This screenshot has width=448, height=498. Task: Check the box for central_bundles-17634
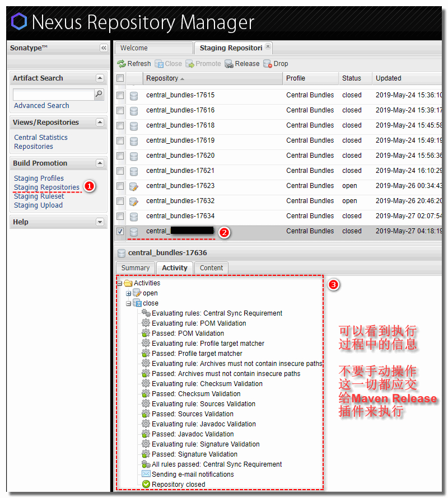pyautogui.click(x=120, y=217)
